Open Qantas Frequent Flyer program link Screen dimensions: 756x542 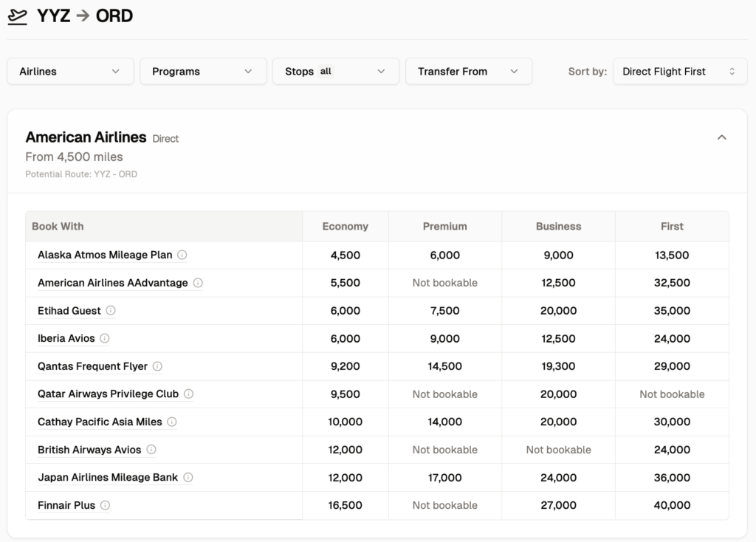(92, 366)
